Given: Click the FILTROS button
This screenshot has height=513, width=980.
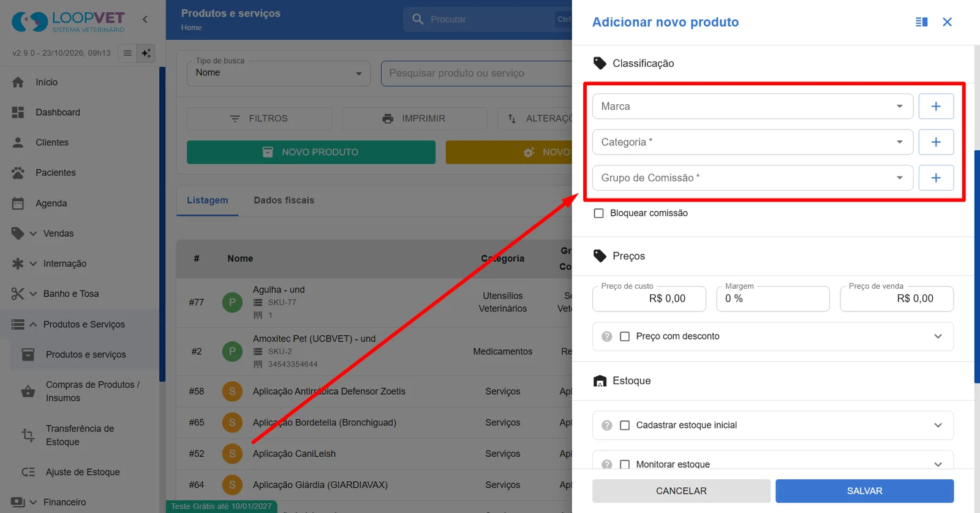Looking at the screenshot, I should [x=259, y=118].
